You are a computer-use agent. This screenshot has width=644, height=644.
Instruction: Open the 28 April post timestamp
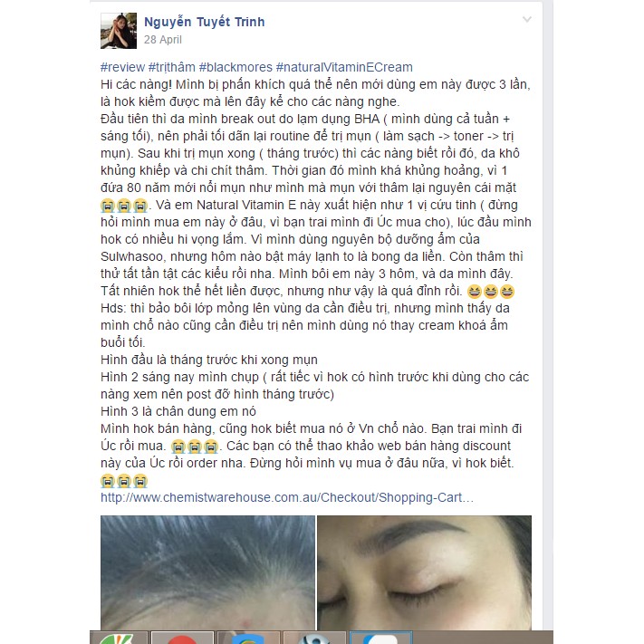point(163,40)
